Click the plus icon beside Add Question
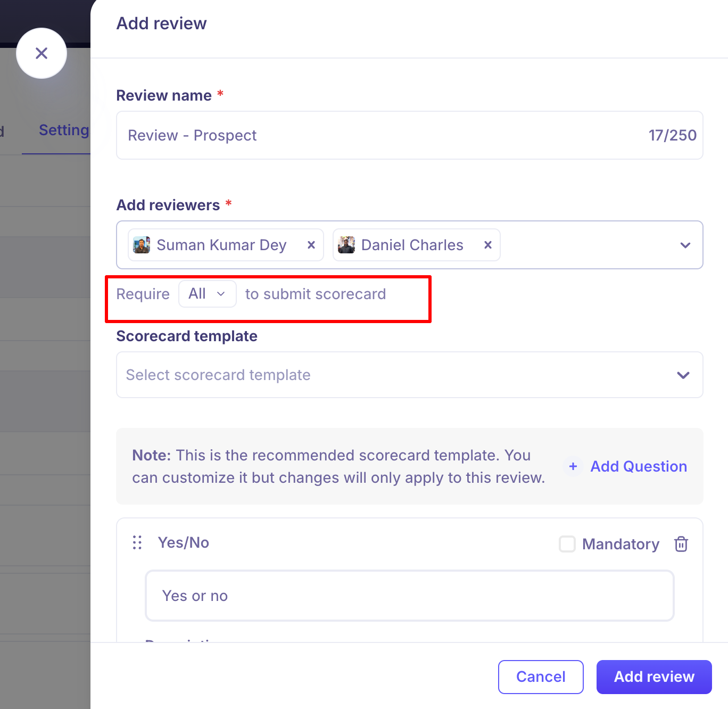This screenshot has width=728, height=709. [573, 466]
